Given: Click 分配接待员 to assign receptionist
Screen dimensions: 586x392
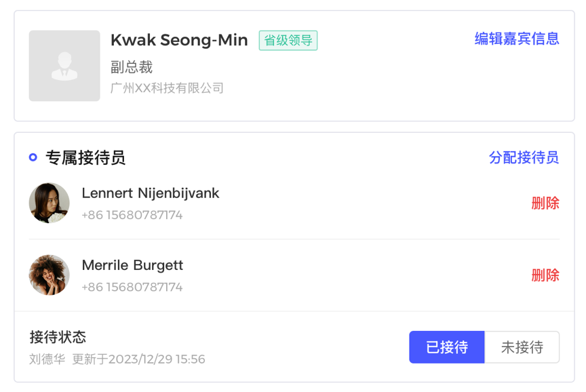Looking at the screenshot, I should tap(524, 157).
